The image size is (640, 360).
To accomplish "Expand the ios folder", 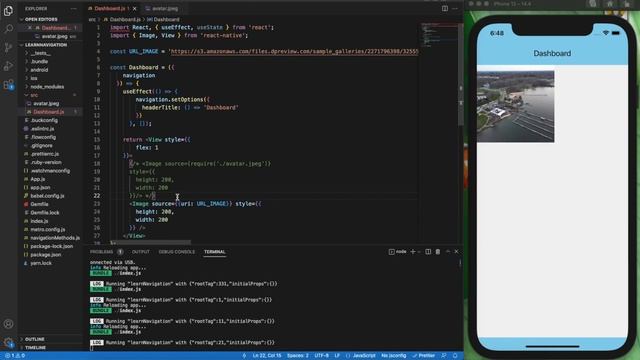I will tap(34, 78).
